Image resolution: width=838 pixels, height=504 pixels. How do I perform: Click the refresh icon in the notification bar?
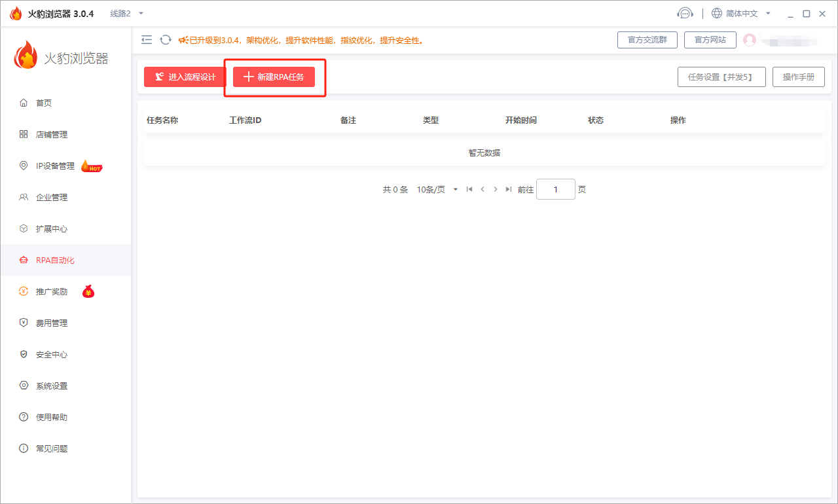165,39
